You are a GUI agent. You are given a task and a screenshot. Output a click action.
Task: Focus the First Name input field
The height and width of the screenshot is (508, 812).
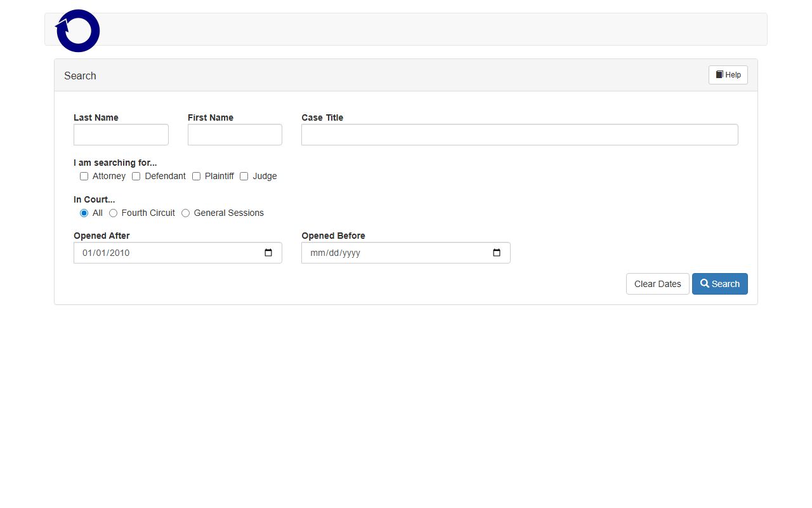pos(235,135)
